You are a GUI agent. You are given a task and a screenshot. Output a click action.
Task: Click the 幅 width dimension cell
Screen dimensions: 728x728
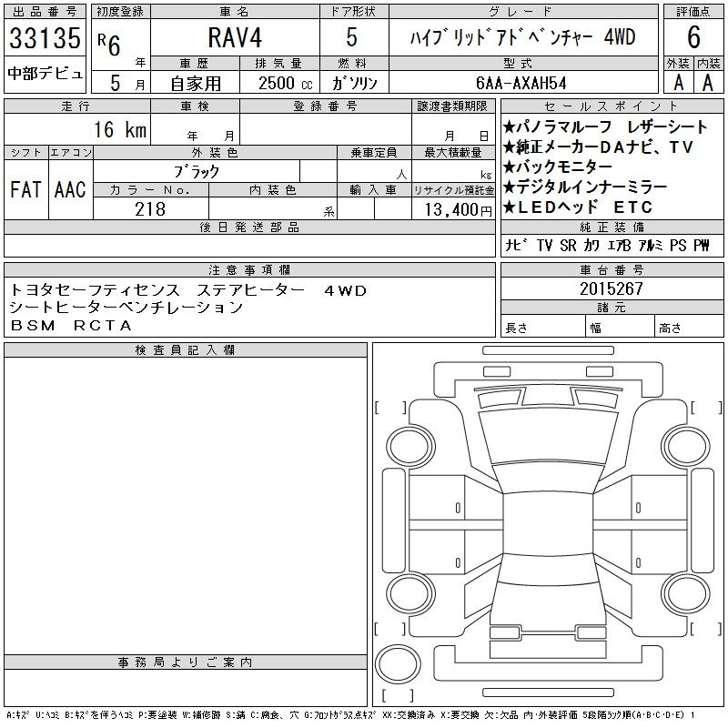620,326
